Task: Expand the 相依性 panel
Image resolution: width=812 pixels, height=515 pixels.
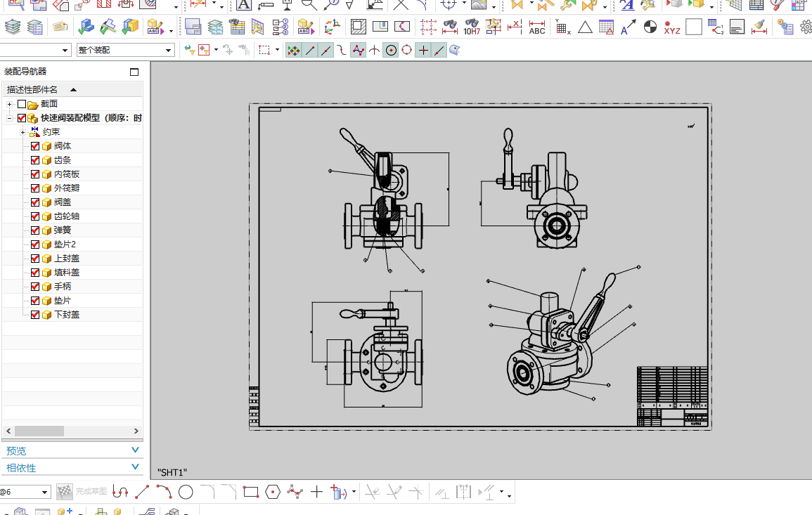Action: pyautogui.click(x=135, y=467)
